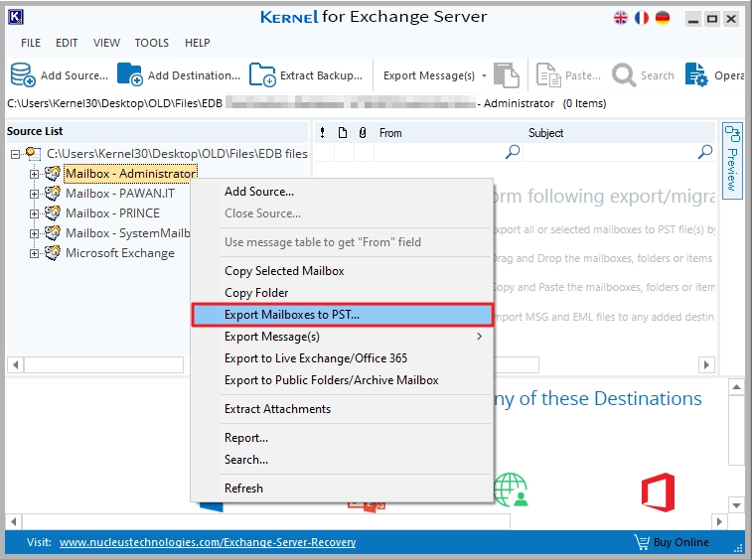The height and width of the screenshot is (560, 752).
Task: Choose Export Mailboxes to PST from context menu
Action: point(342,315)
